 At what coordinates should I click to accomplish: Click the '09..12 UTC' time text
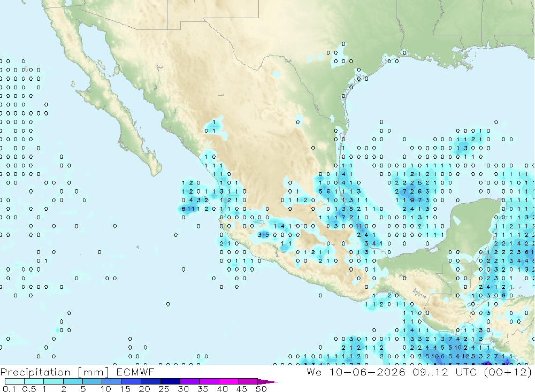(444, 372)
